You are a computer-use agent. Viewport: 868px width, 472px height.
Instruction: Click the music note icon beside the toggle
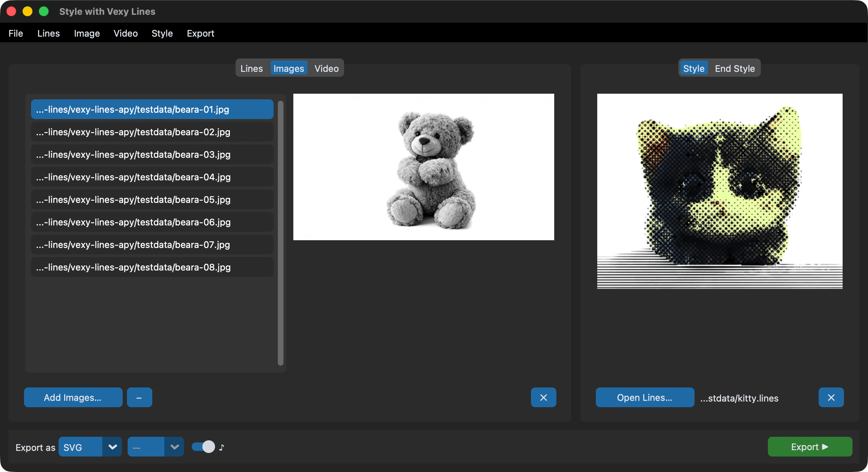tap(221, 447)
